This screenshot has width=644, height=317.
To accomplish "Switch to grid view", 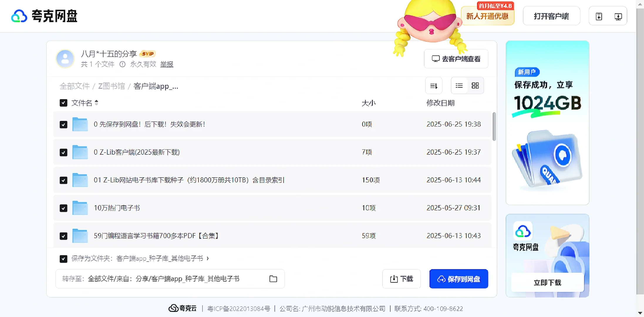I will (475, 85).
